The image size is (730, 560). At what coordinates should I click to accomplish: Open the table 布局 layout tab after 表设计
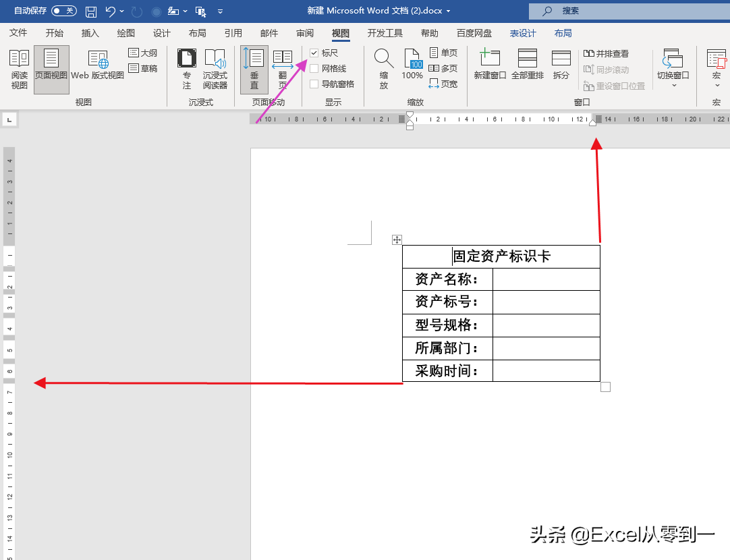coord(563,33)
